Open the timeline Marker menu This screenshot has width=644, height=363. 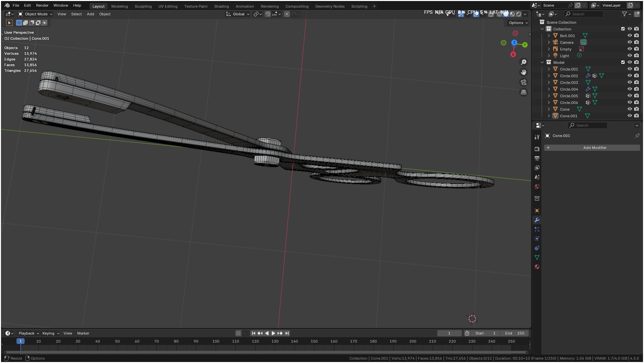83,333
